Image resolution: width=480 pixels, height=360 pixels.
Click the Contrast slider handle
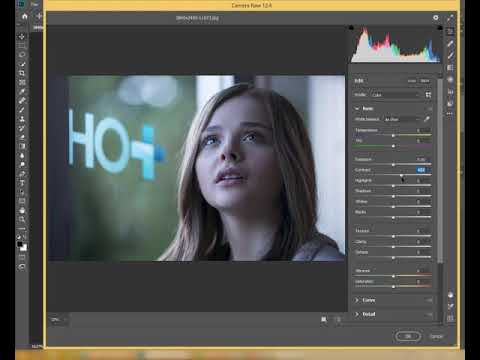pos(401,175)
